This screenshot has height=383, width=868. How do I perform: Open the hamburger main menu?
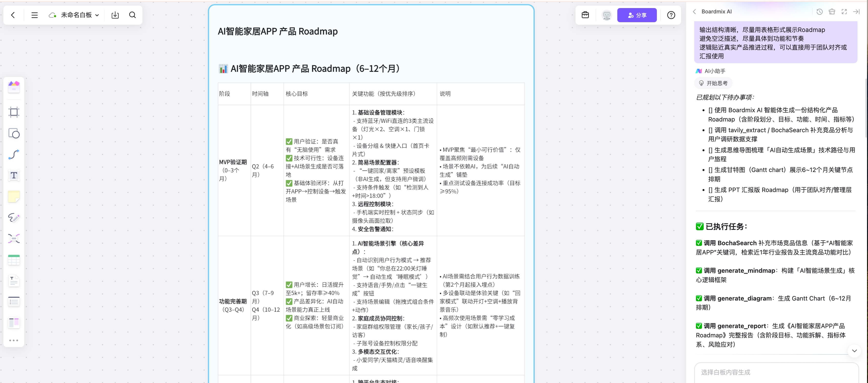(x=34, y=15)
